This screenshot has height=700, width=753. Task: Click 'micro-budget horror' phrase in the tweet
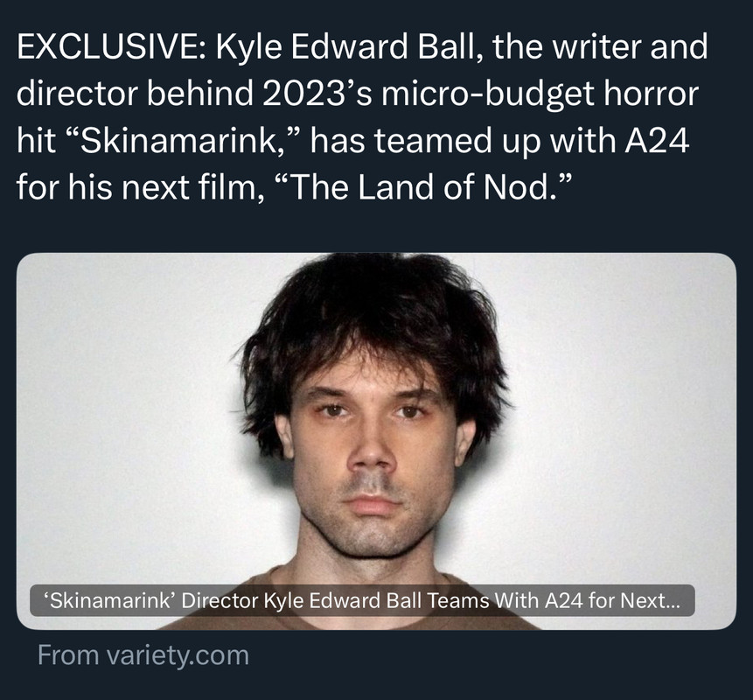point(540,94)
